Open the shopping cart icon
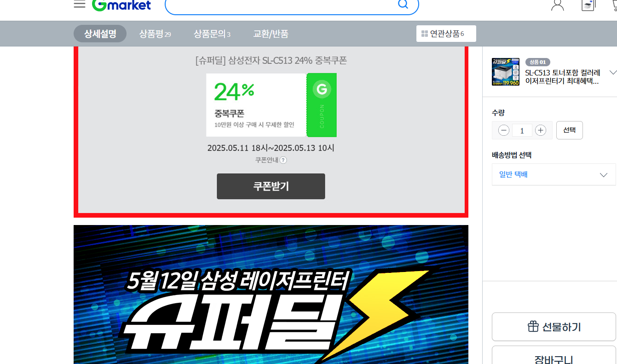Viewport: 617px width, 364px height. tap(614, 5)
